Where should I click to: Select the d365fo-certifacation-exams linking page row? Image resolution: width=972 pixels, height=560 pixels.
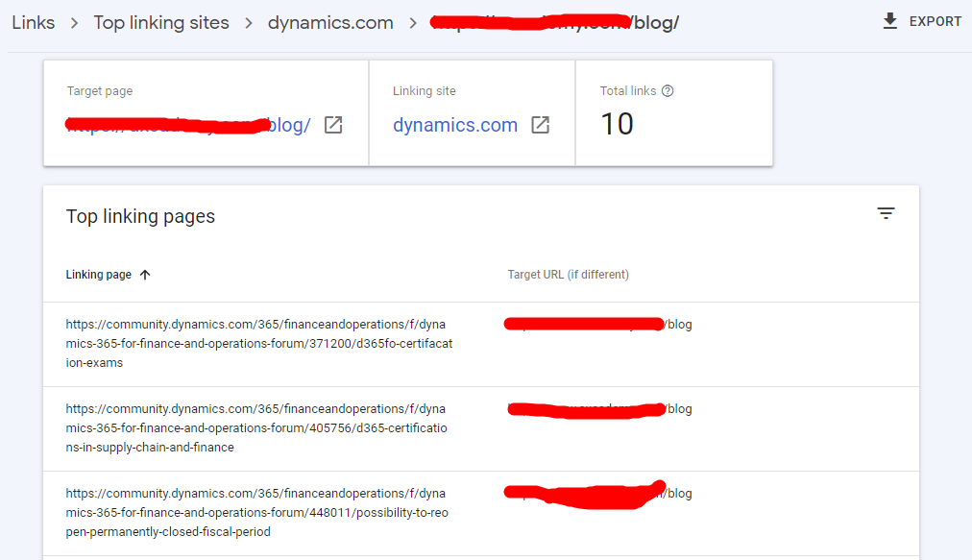coord(481,344)
